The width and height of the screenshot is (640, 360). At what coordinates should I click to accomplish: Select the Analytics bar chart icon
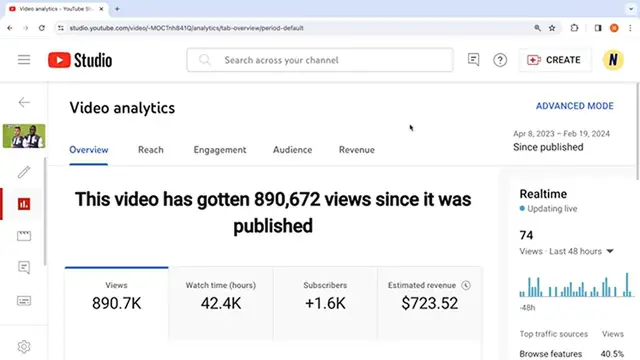[x=24, y=204]
